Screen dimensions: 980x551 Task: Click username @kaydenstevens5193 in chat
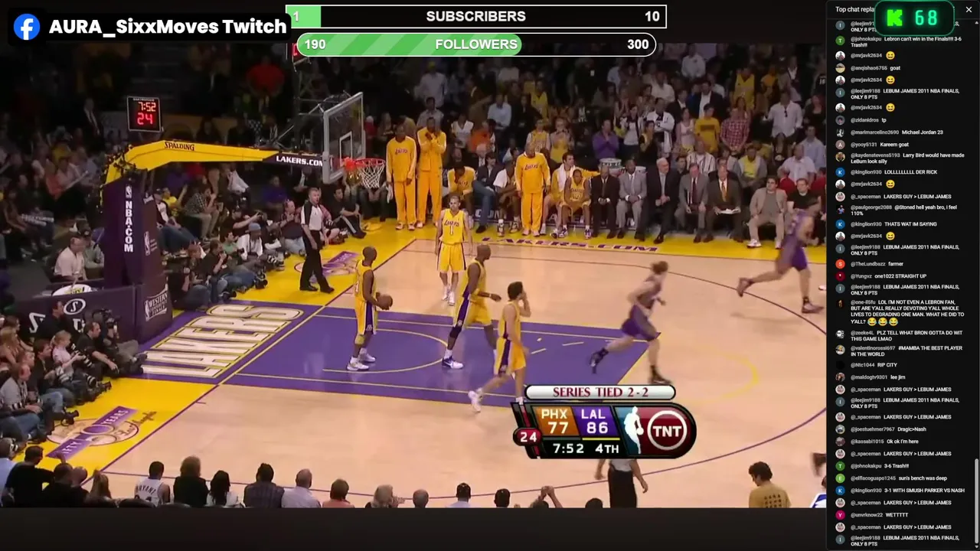coord(875,155)
